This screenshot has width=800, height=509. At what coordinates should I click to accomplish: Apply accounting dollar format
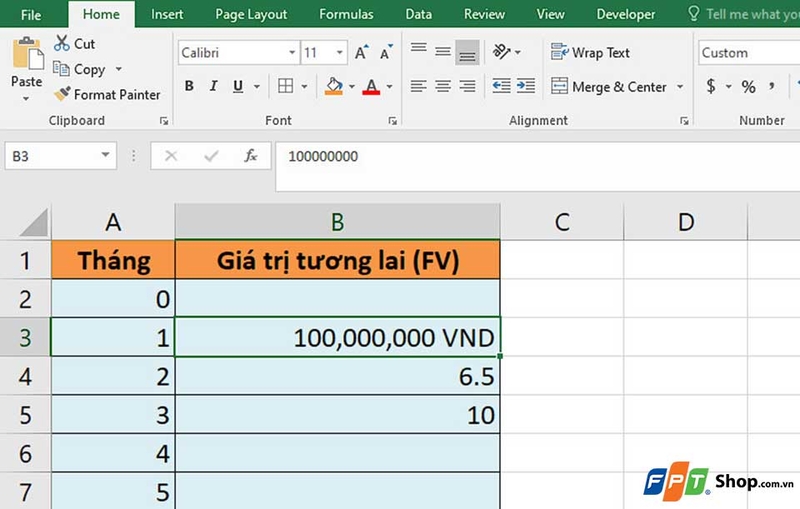[x=711, y=86]
